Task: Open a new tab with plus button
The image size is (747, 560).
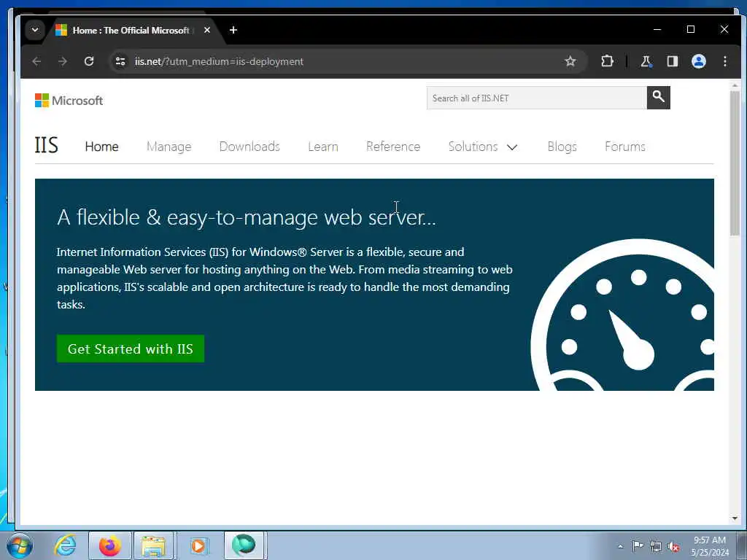Action: pyautogui.click(x=233, y=30)
